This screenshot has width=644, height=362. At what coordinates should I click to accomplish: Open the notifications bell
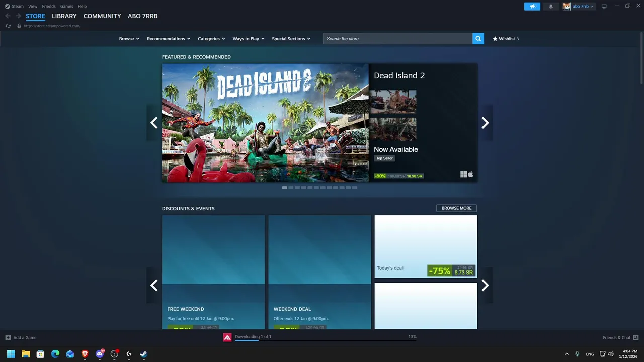click(551, 6)
